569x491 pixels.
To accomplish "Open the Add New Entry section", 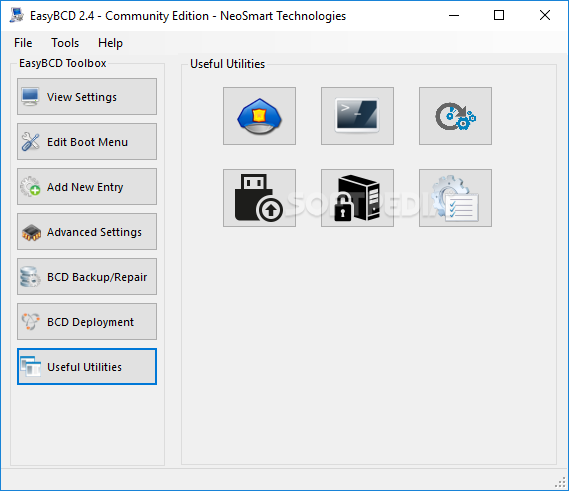I will click(x=87, y=187).
